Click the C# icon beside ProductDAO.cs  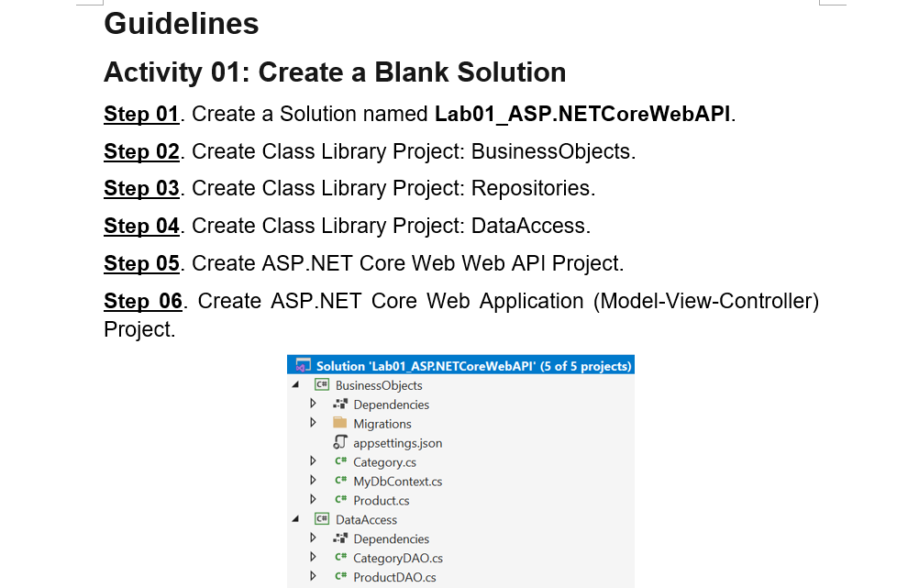point(340,577)
